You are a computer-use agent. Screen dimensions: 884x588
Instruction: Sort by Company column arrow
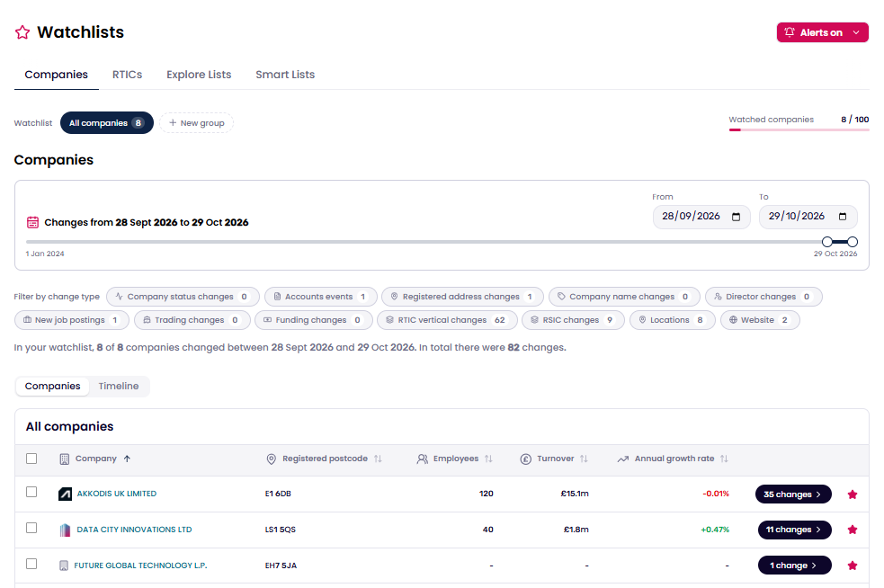click(127, 459)
